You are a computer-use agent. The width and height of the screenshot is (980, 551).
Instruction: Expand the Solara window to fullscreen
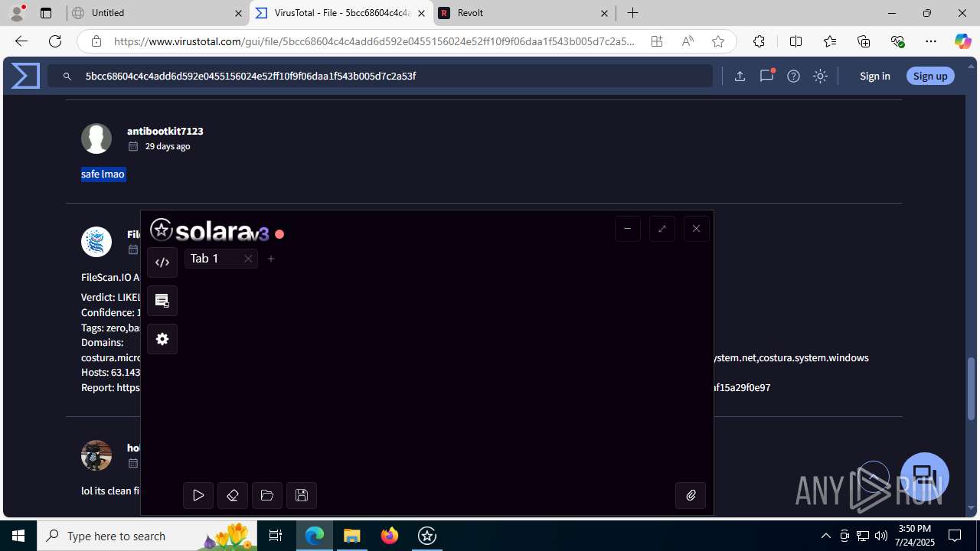tap(662, 228)
